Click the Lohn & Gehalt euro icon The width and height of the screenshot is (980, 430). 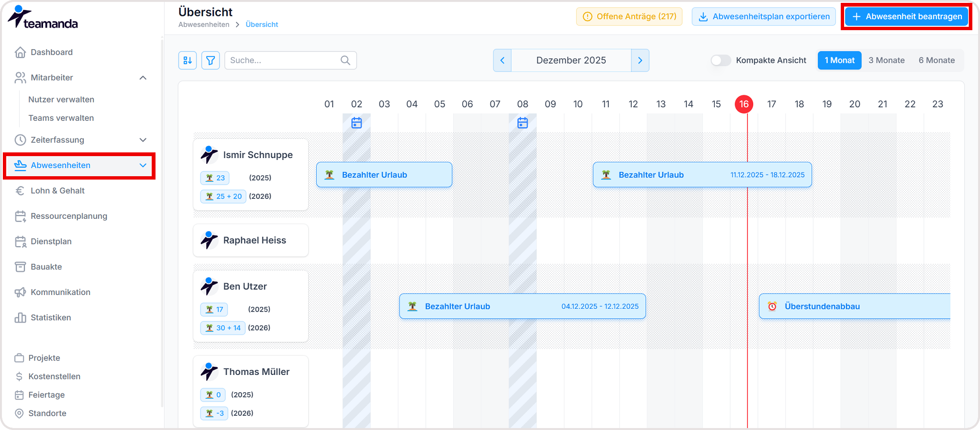[20, 191]
